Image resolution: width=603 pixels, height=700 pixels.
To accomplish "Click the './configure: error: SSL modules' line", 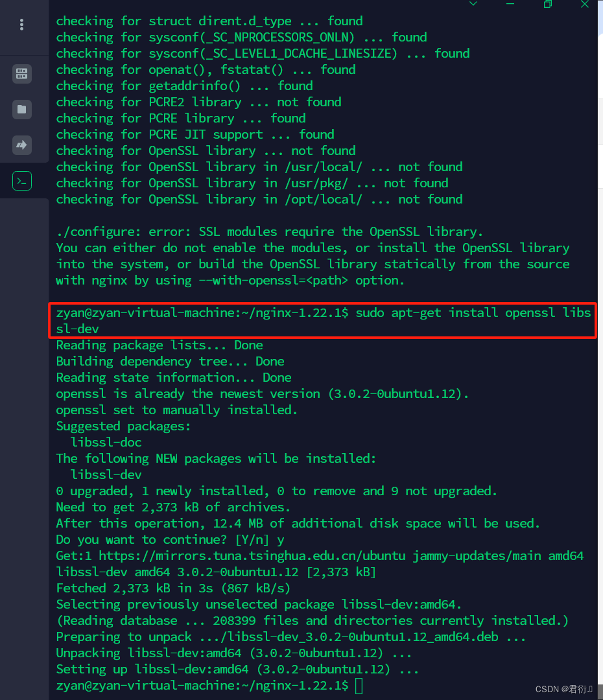I will (x=269, y=231).
